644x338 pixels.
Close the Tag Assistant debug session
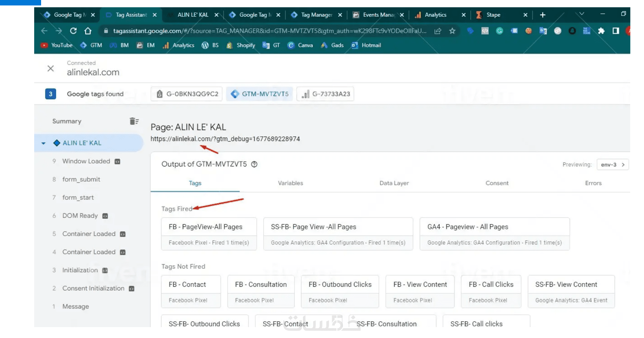pos(51,68)
